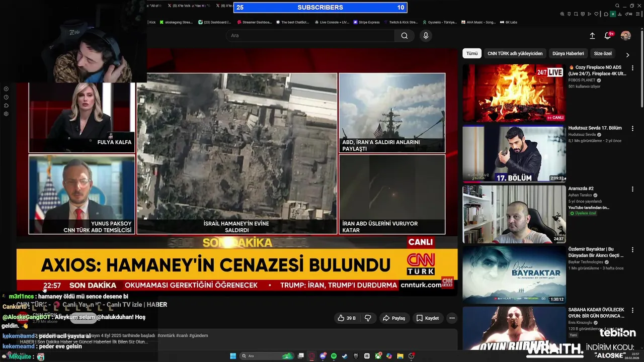This screenshot has width=644, height=362.
Task: Open the Stripe Express bookmark
Action: point(367,22)
